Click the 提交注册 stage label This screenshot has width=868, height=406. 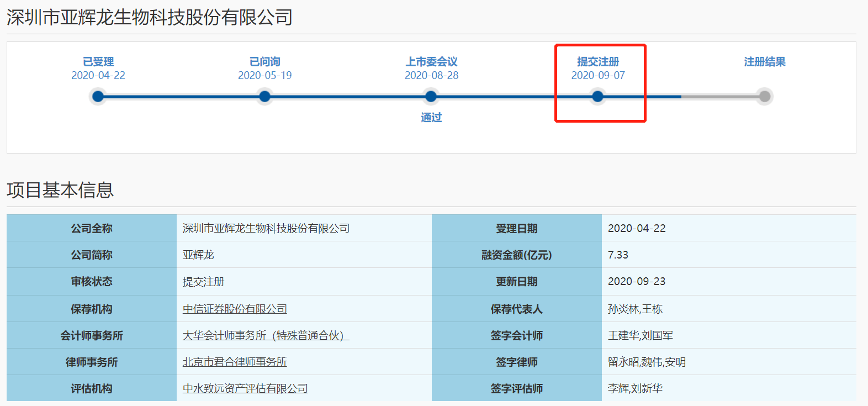598,62
